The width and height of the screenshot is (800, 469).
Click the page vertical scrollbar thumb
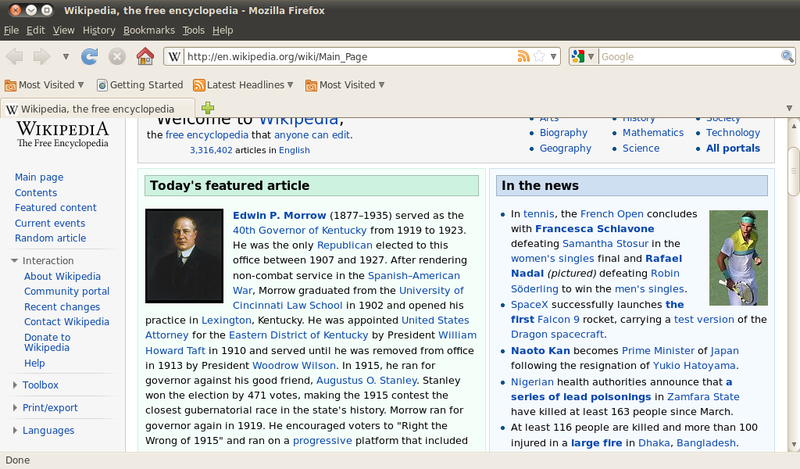793,171
